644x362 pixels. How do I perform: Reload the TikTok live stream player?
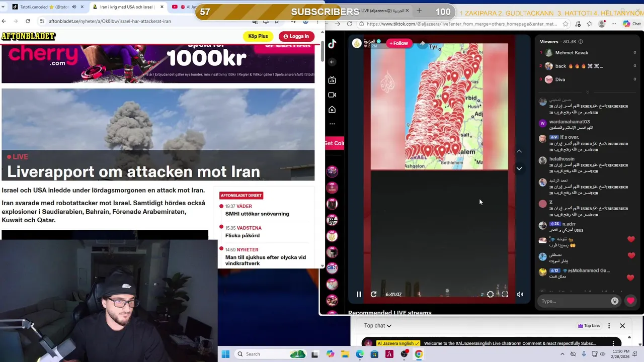373,295
